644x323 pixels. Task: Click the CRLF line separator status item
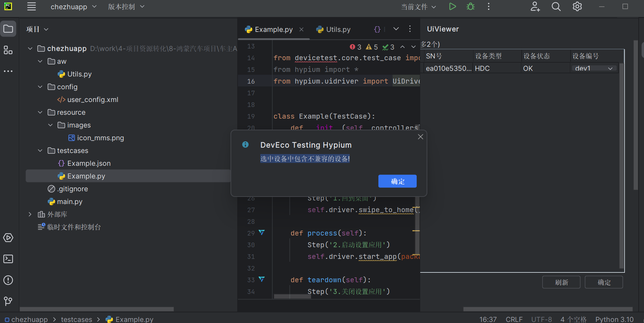514,319
